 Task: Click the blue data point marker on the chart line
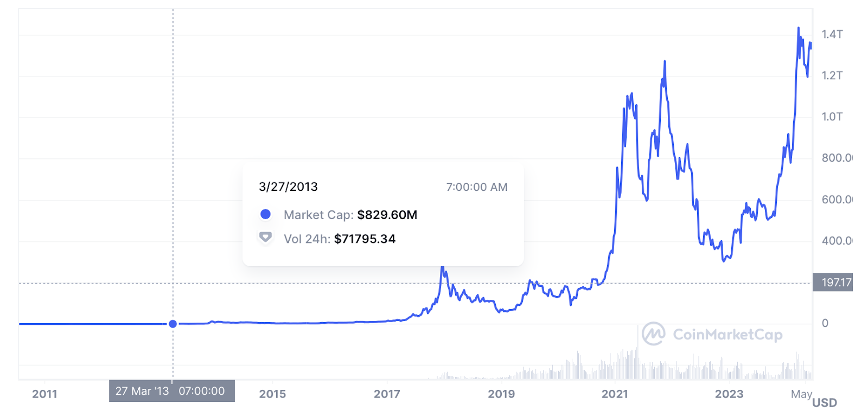(x=173, y=324)
